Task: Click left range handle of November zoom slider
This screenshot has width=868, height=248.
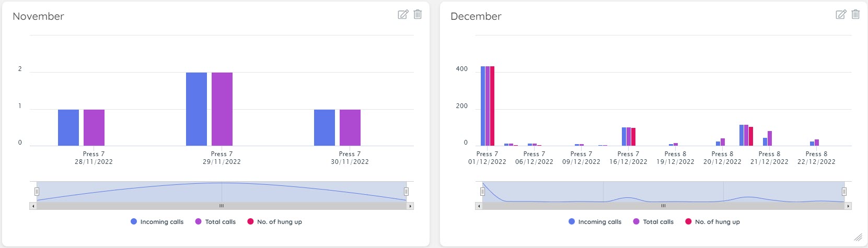Action: pos(37,192)
